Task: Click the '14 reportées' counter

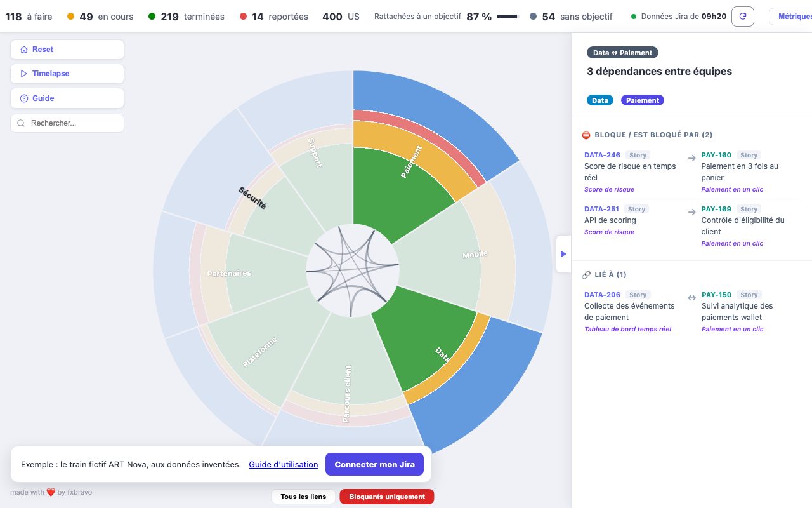Action: 274,17
